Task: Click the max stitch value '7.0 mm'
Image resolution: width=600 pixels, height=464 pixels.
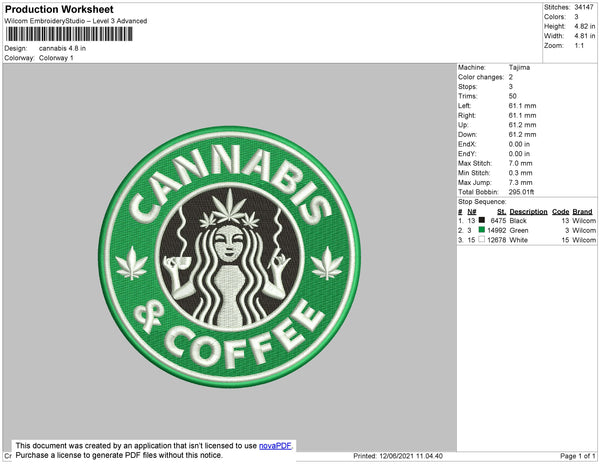Action: [520, 163]
